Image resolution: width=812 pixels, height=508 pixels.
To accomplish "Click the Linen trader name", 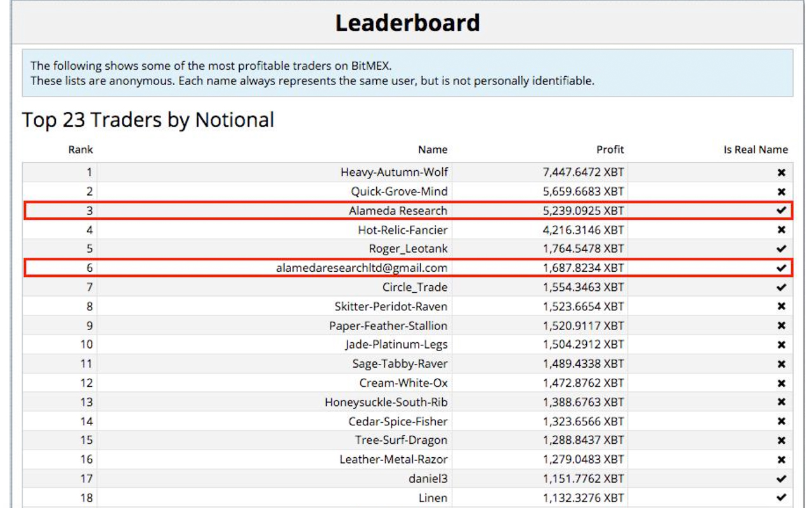I will (x=433, y=498).
